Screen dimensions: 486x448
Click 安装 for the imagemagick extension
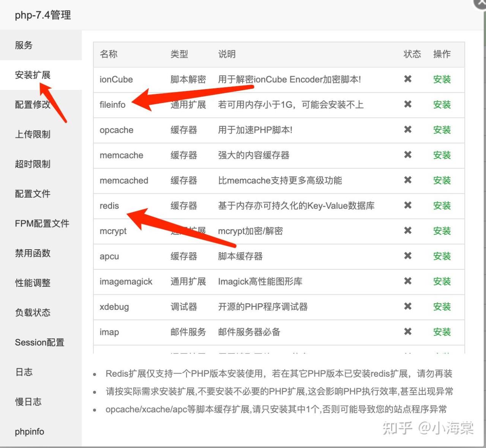[442, 281]
